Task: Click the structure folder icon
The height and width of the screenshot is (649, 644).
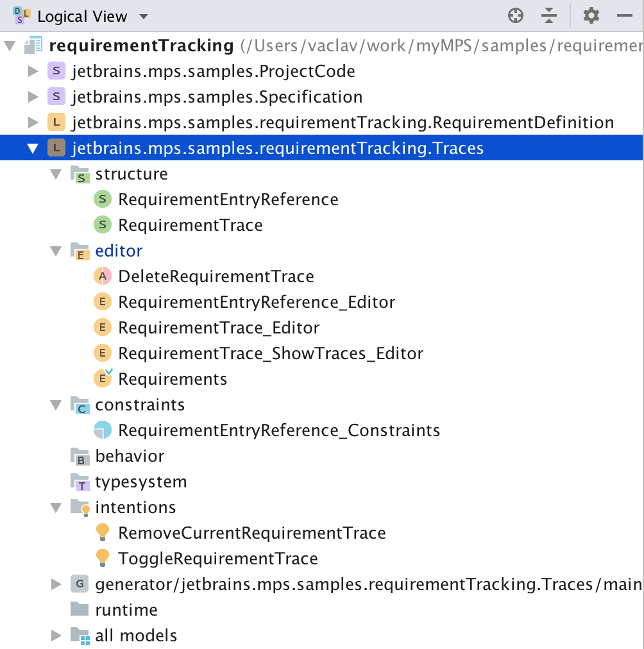Action: pyautogui.click(x=80, y=174)
